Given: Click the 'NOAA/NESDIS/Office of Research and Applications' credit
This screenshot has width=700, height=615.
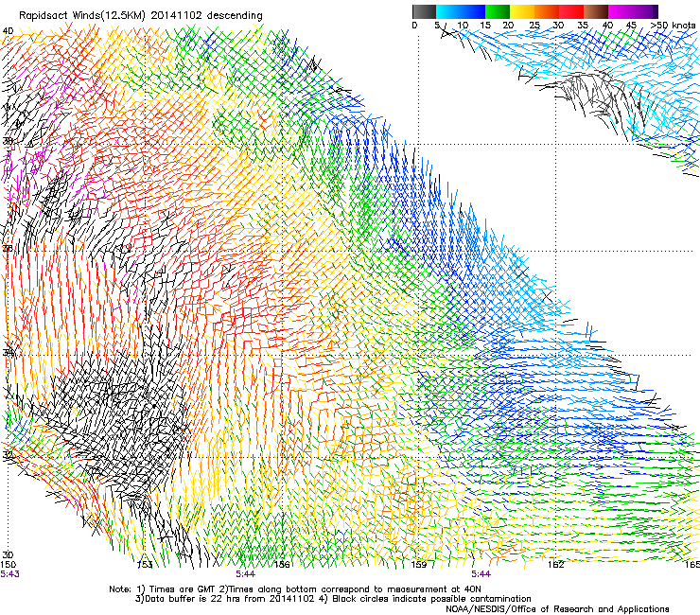Looking at the screenshot, I should [x=557, y=609].
